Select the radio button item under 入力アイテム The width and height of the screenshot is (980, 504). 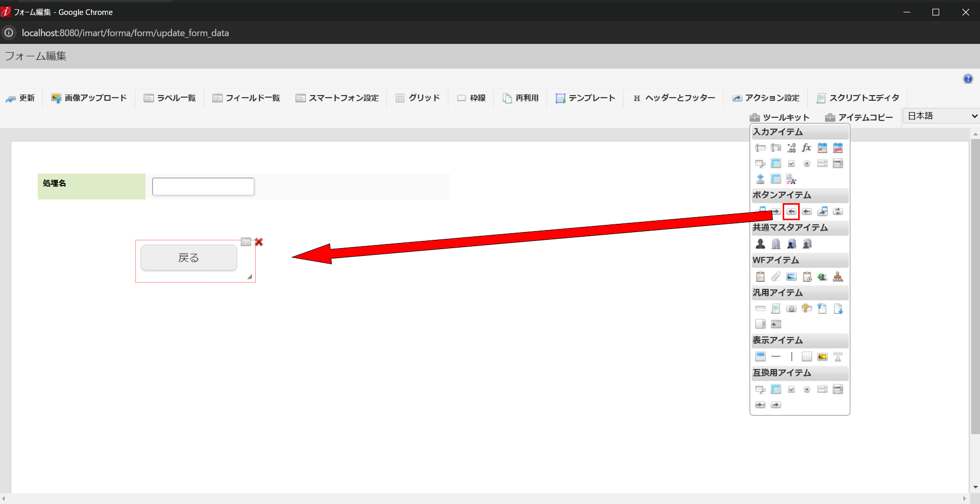[x=807, y=164]
